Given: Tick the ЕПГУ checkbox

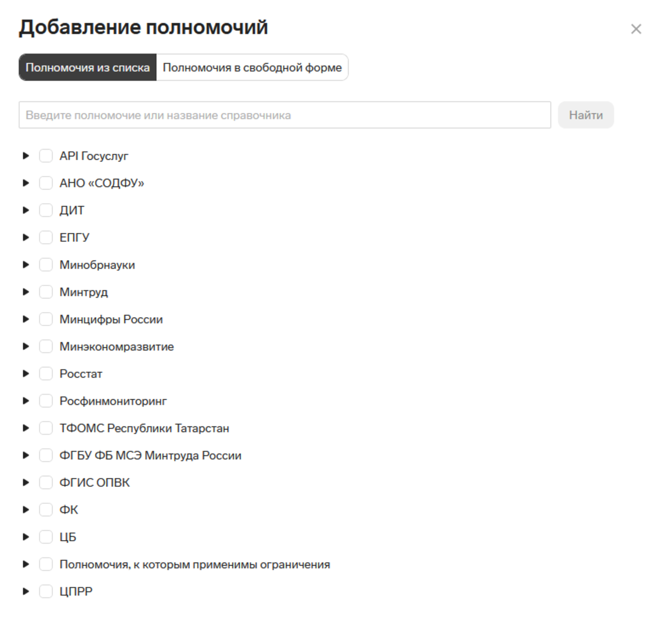Looking at the screenshot, I should [x=45, y=237].
